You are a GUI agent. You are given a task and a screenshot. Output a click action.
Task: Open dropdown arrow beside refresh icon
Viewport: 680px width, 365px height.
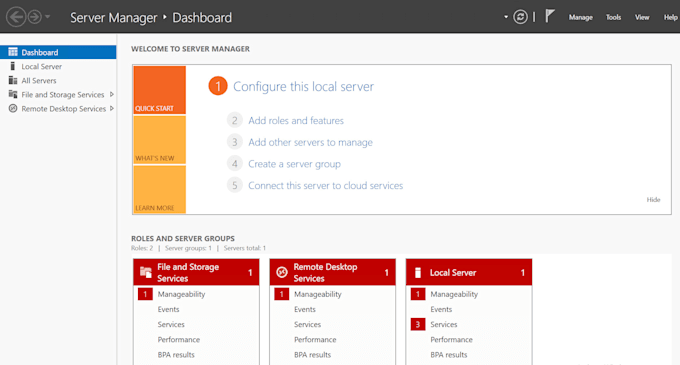click(506, 17)
